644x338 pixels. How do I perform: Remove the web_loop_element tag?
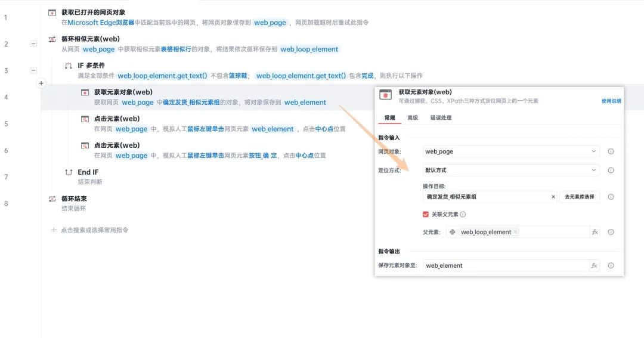point(515,232)
